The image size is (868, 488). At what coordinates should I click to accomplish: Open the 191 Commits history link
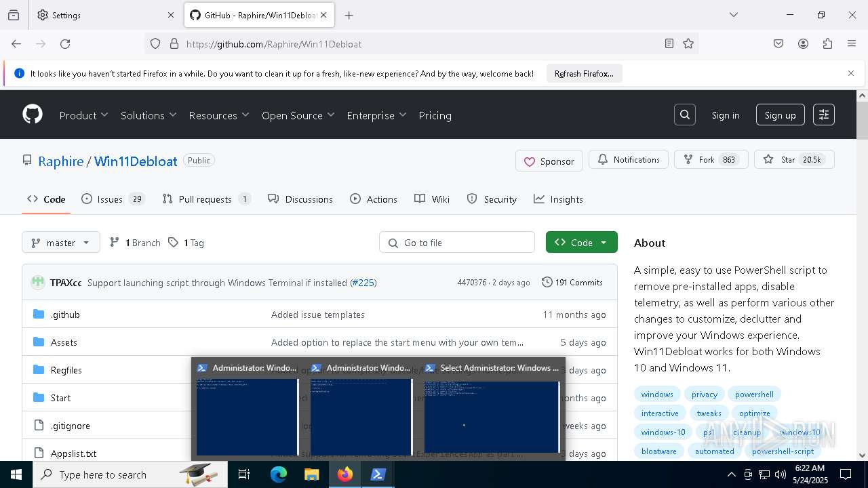pos(572,282)
